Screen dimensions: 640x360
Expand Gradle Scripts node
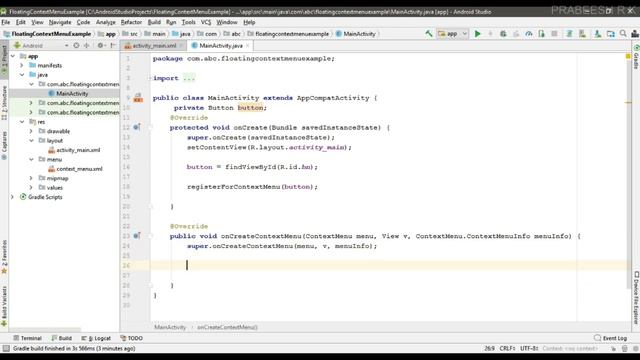coord(13,197)
